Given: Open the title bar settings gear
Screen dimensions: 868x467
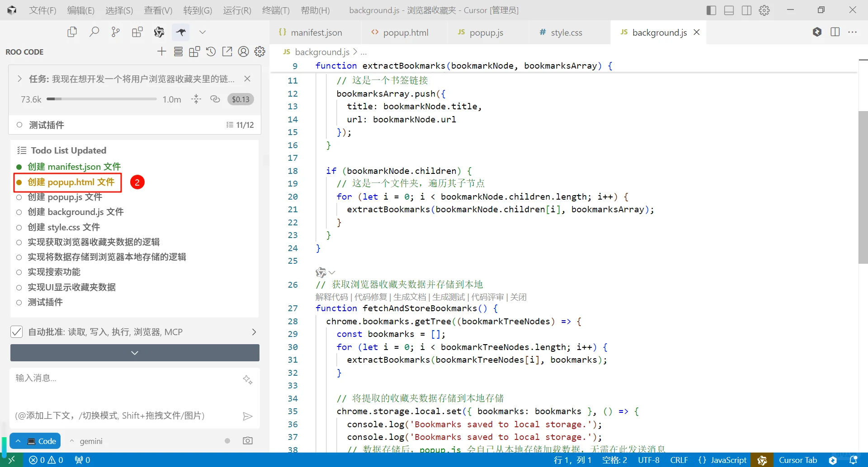Looking at the screenshot, I should coord(764,10).
